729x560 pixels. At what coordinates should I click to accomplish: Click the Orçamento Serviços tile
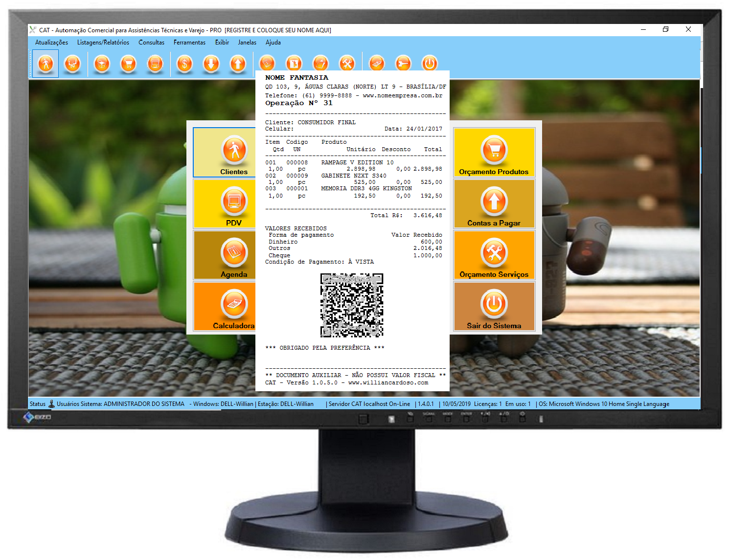[x=494, y=254]
